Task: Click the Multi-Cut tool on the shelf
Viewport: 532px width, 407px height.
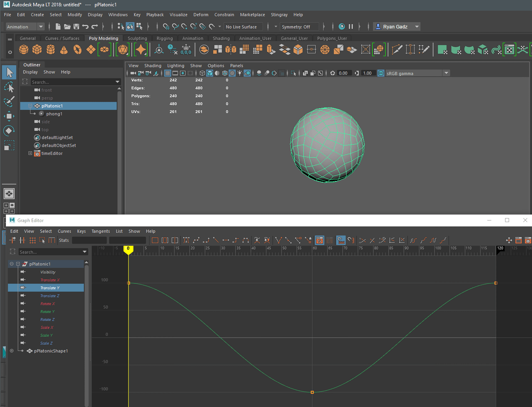Action: point(396,50)
